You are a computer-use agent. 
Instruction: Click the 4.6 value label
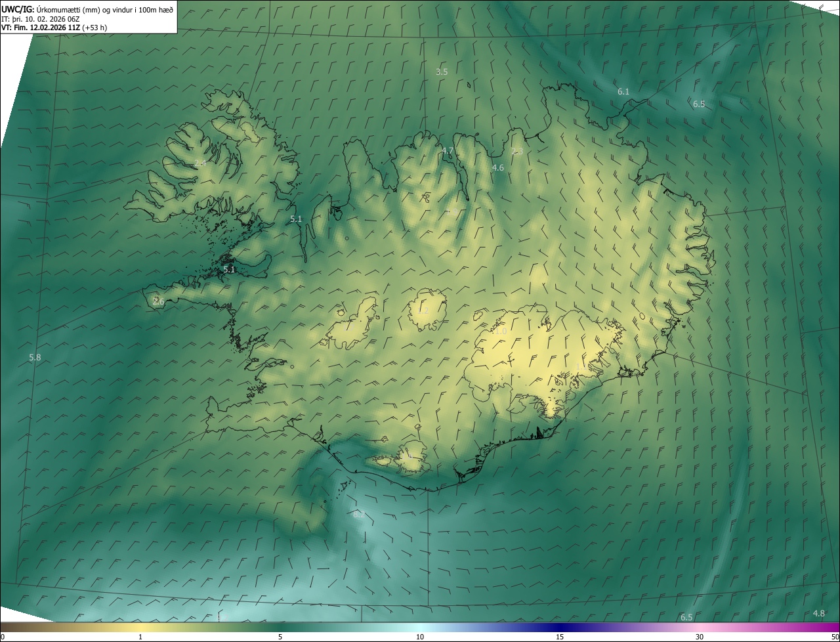tap(498, 167)
